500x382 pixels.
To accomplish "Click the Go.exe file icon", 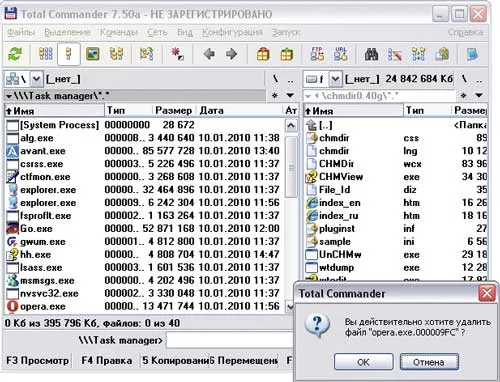I will pyautogui.click(x=12, y=229).
